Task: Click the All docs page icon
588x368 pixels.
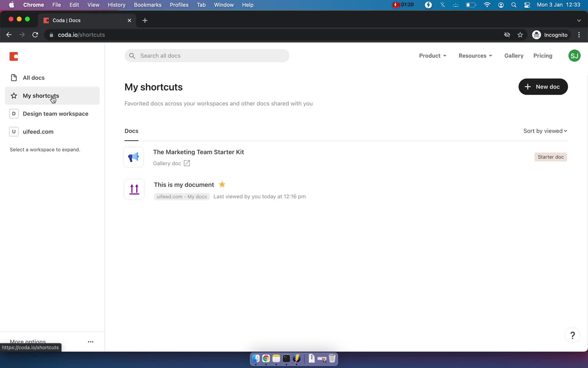Action: click(14, 78)
